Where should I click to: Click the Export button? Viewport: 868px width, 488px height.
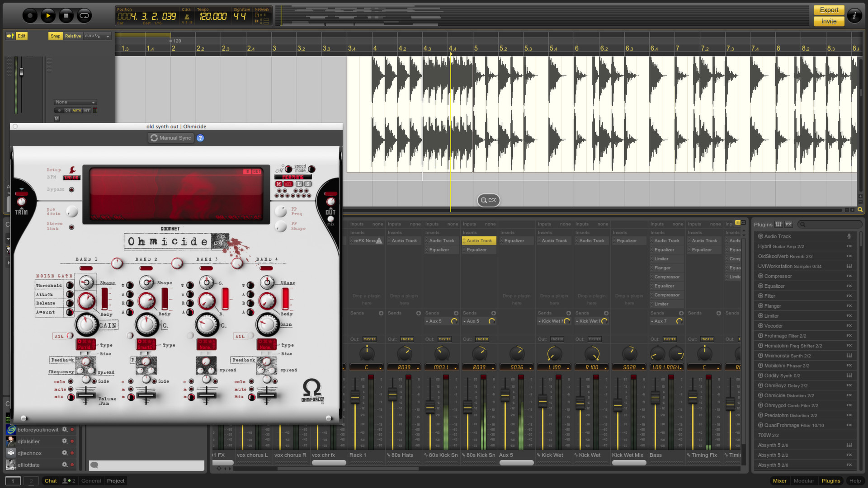click(x=829, y=9)
